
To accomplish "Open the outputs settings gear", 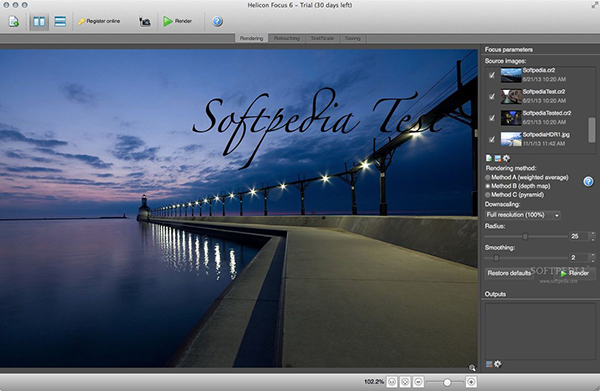I will (497, 364).
